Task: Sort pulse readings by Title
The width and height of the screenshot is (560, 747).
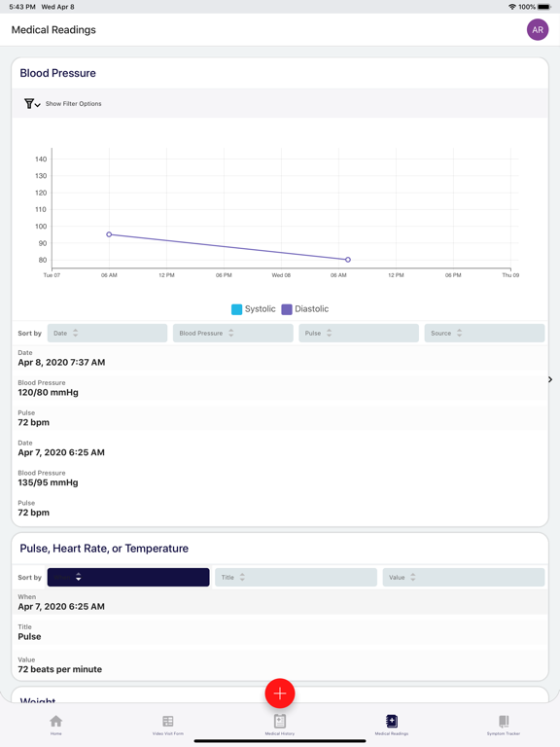Action: pos(296,577)
